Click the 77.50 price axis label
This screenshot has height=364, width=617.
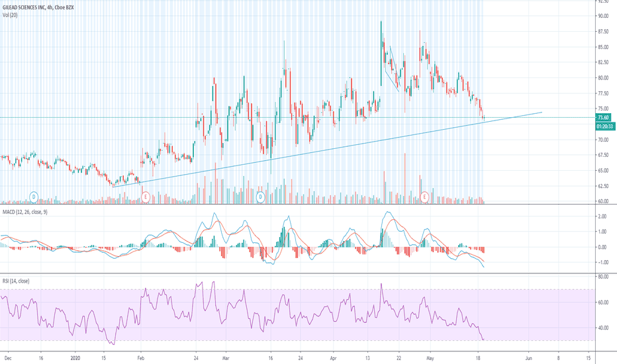click(x=603, y=94)
